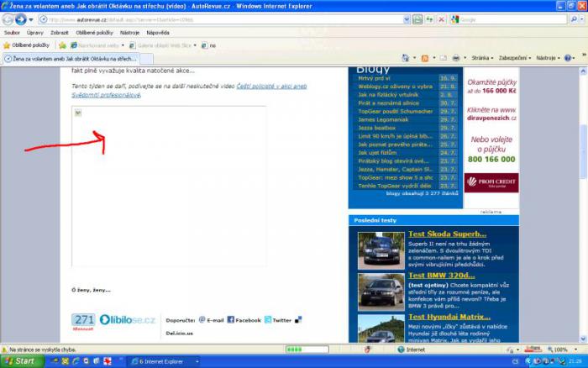
Task: Click the Print icon in command bar
Action: click(455, 58)
